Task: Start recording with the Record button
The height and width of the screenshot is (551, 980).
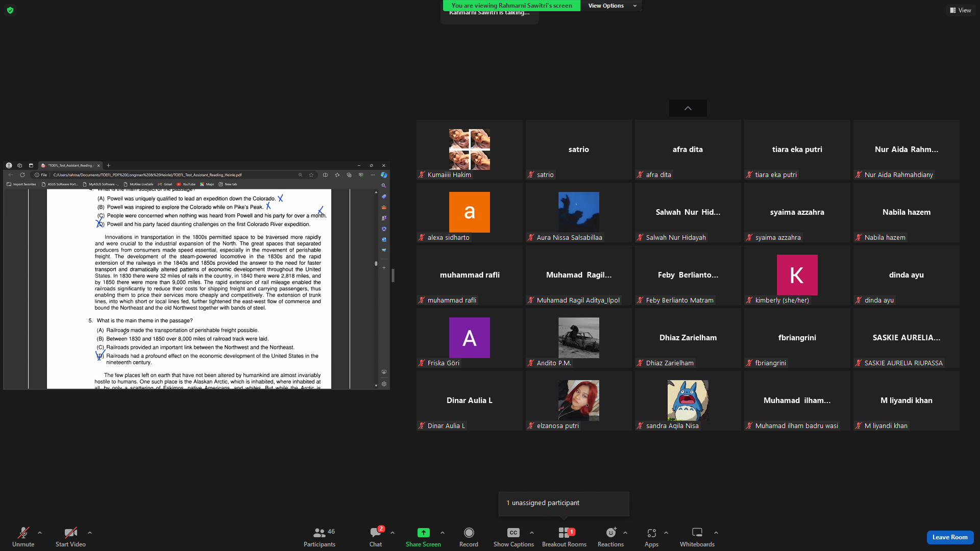Action: pyautogui.click(x=469, y=536)
